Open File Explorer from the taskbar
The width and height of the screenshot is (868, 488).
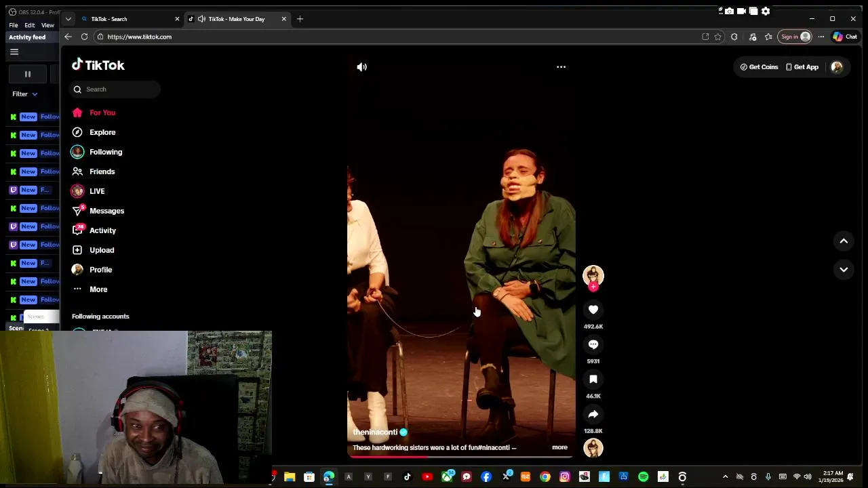coord(290,477)
